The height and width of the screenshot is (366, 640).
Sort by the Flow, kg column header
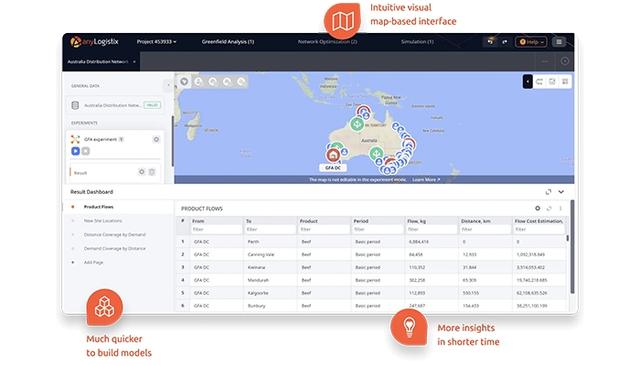tap(417, 221)
